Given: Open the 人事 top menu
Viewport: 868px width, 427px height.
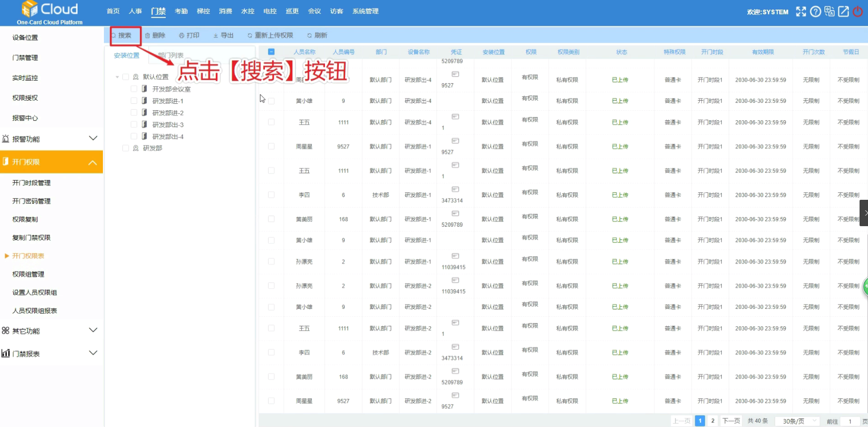Looking at the screenshot, I should point(135,11).
